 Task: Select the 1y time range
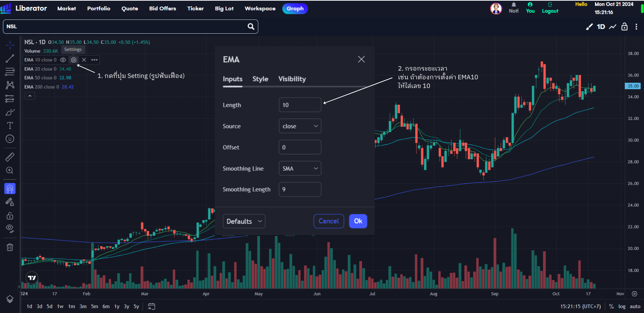117,306
